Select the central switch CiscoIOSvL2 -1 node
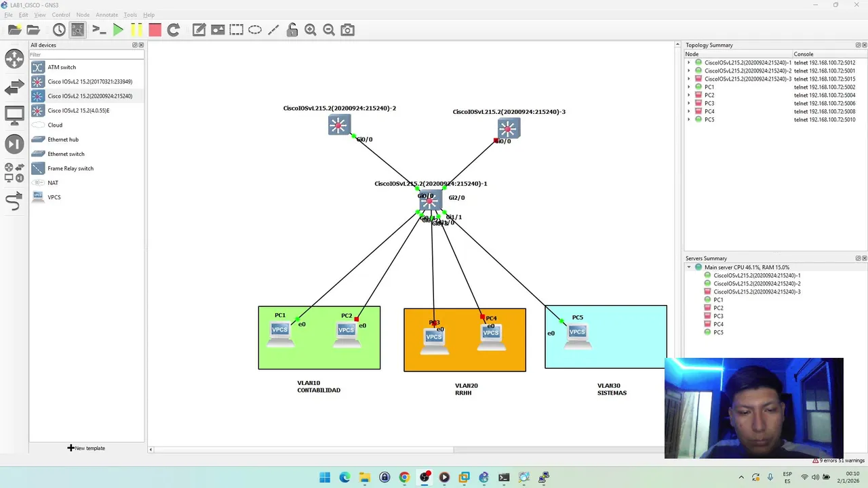This screenshot has width=868, height=488. (430, 201)
